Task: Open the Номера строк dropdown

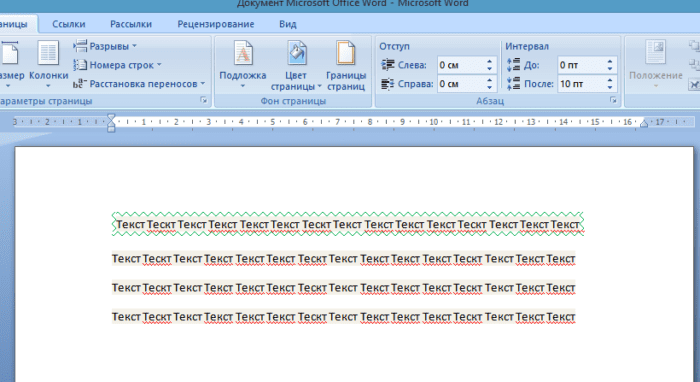Action: (117, 65)
